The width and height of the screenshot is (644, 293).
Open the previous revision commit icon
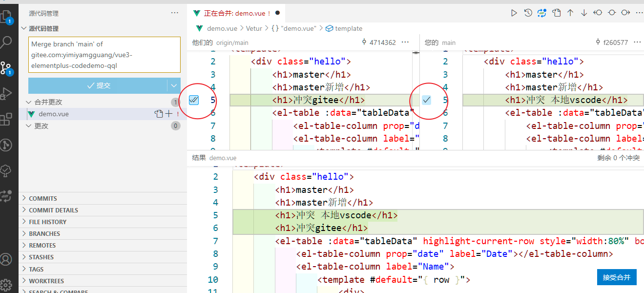pos(598,13)
